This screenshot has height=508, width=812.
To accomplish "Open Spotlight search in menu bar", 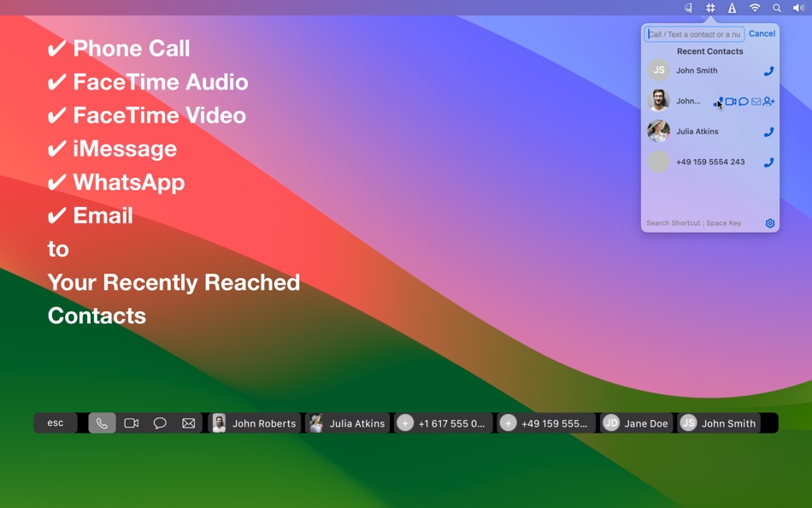I will click(x=777, y=8).
